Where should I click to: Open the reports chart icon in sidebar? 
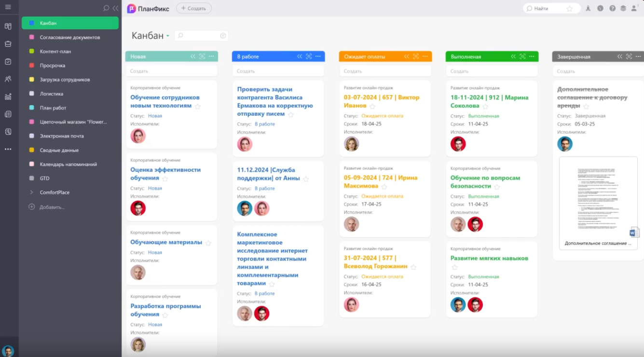8,96
